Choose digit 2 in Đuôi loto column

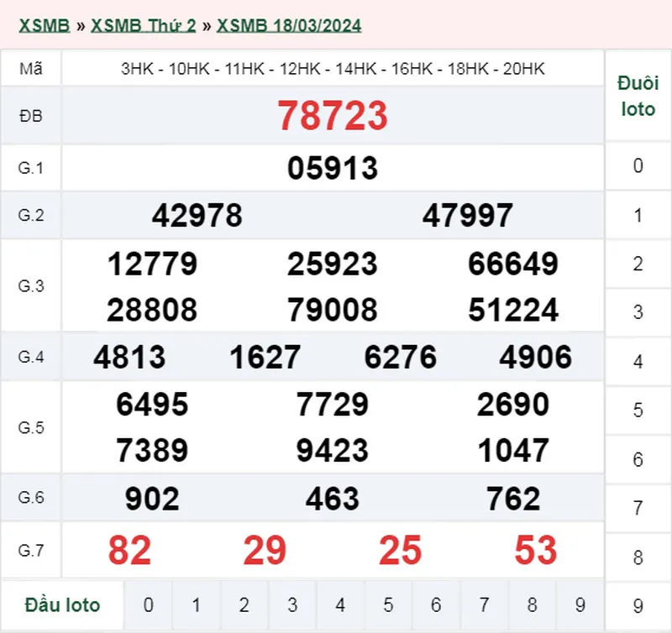tap(638, 264)
